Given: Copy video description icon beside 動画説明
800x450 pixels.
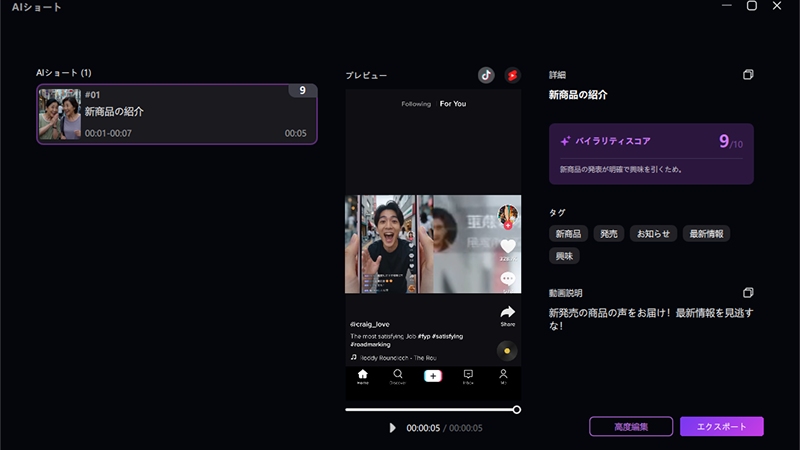Looking at the screenshot, I should point(748,292).
